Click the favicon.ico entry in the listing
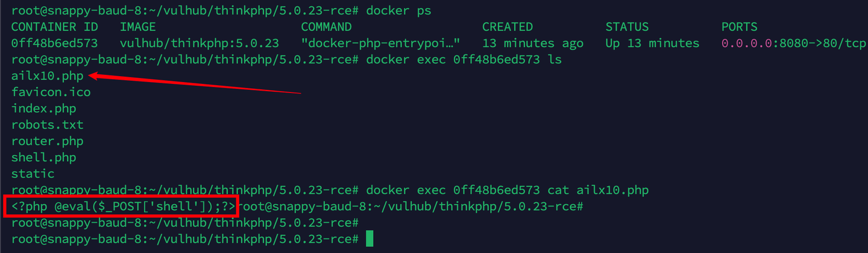Image resolution: width=868 pixels, height=253 pixels. 51,92
